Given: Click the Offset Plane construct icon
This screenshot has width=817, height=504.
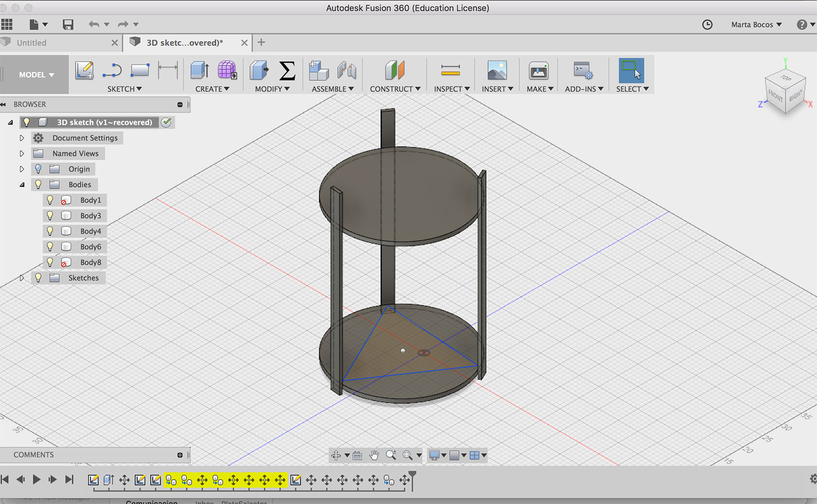Looking at the screenshot, I should click(395, 70).
